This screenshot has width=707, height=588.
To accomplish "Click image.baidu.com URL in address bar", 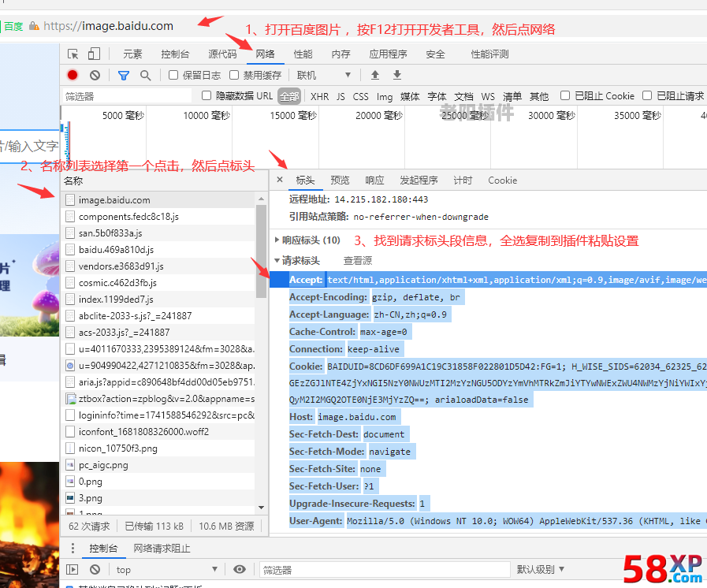I will [x=108, y=26].
